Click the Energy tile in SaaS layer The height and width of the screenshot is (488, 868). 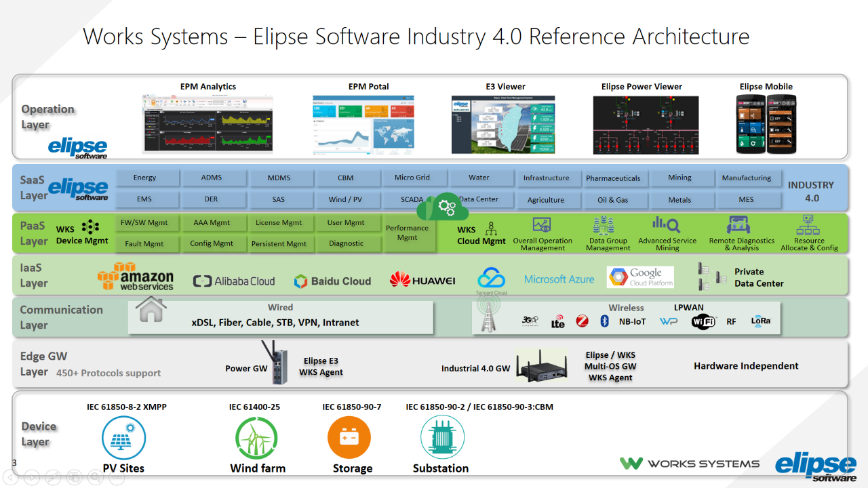coord(144,178)
